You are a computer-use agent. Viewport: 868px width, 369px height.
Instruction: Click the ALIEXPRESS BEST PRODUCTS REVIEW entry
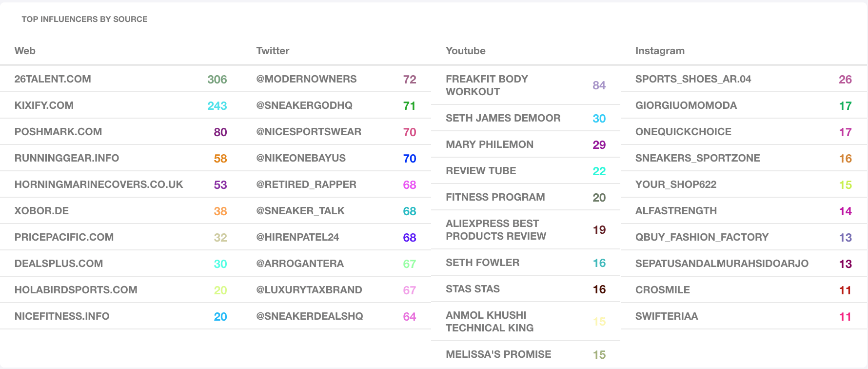click(x=495, y=230)
